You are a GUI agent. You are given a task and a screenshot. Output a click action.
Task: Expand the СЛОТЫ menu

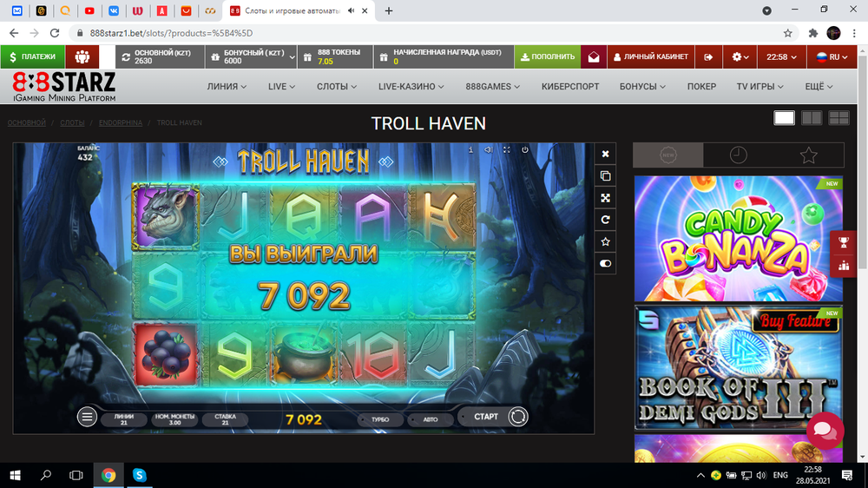(x=337, y=87)
